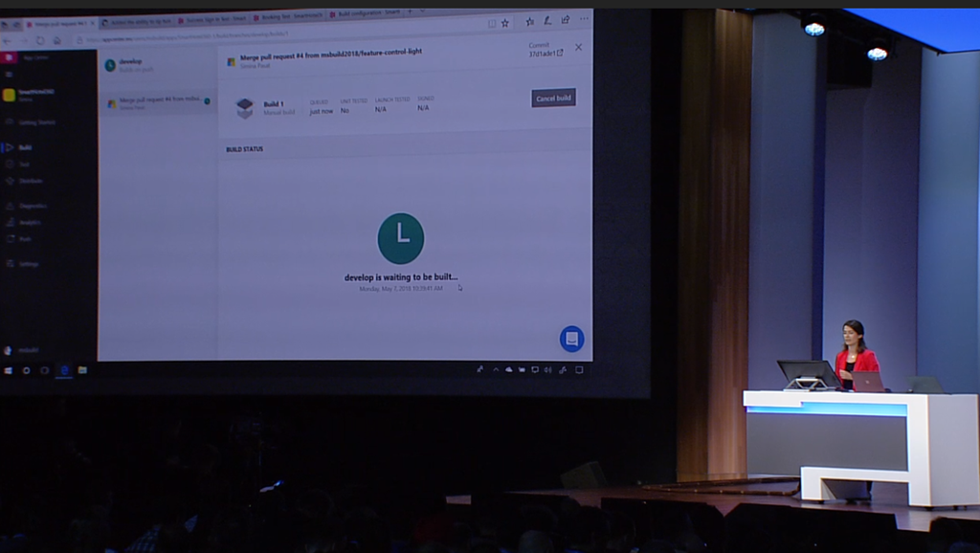Click the BUILD STATUS heading
Screen dimensions: 980x553
pos(244,149)
